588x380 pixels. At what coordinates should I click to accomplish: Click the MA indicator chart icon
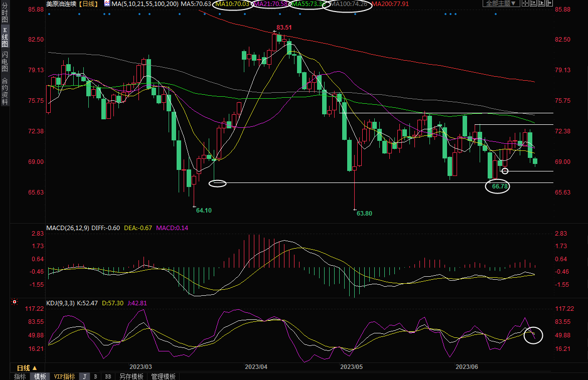[107, 4]
